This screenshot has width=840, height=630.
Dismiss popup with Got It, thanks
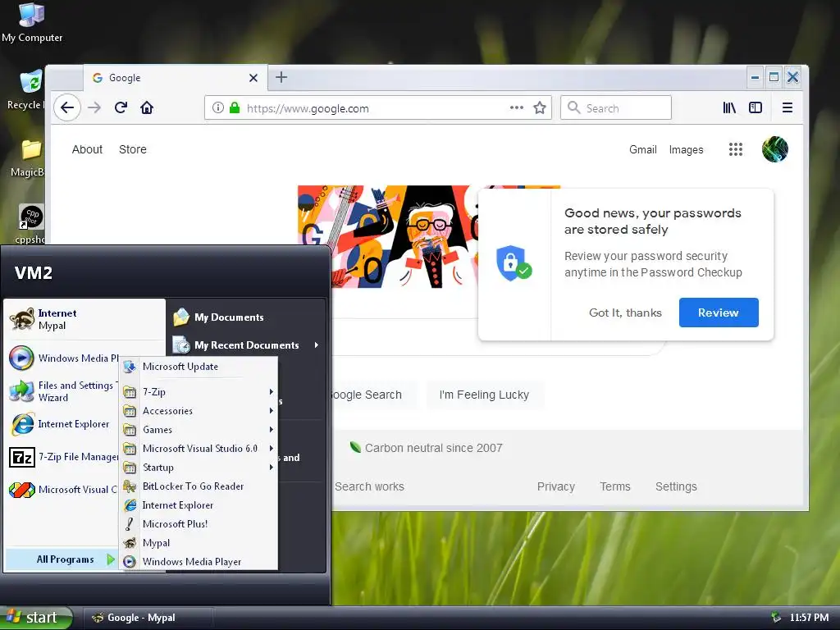(x=625, y=313)
